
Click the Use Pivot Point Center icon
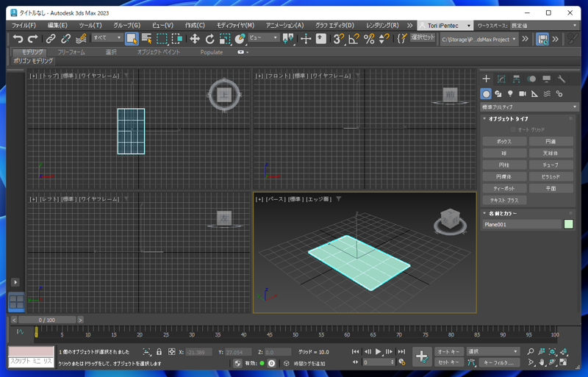[288, 39]
